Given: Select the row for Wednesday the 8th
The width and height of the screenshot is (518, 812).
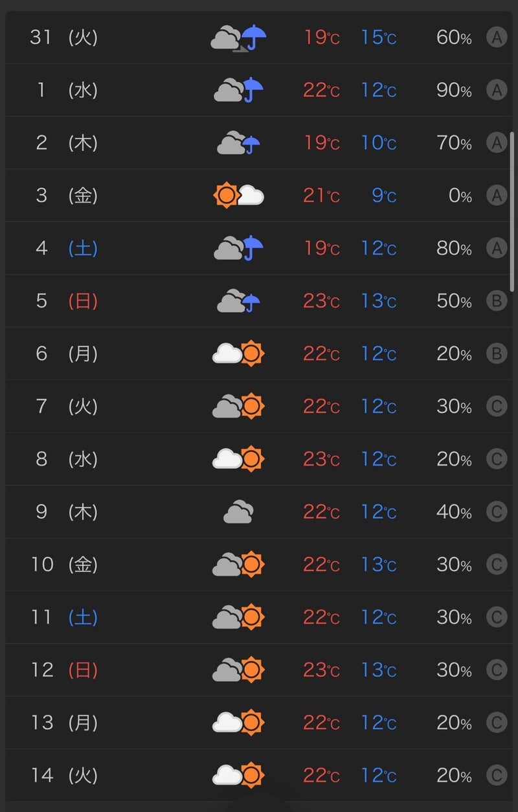Looking at the screenshot, I should pyautogui.click(x=259, y=459).
